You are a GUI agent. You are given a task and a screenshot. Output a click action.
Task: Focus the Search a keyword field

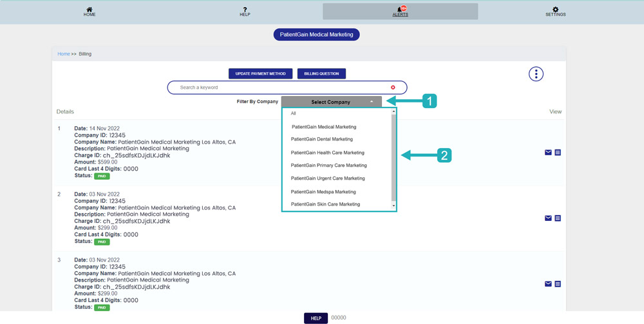tap(287, 88)
